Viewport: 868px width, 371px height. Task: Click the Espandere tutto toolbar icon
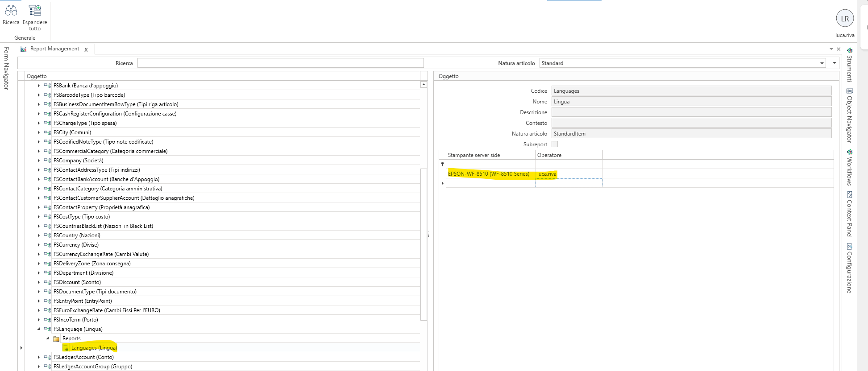click(x=35, y=10)
